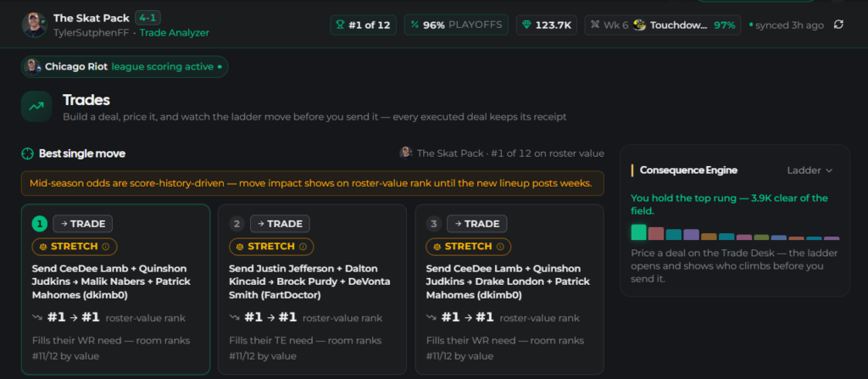
Task: Click the trophy icon in rank badge
Action: point(341,25)
